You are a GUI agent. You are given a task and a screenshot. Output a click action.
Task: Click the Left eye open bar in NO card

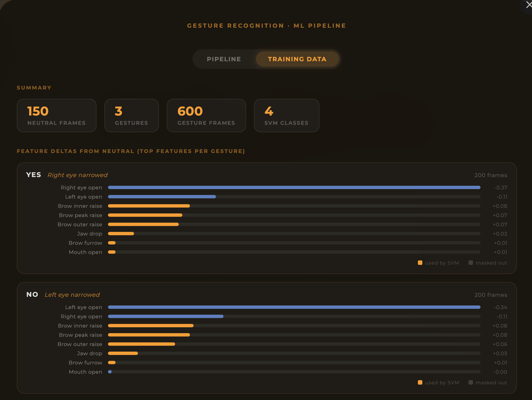(294, 307)
